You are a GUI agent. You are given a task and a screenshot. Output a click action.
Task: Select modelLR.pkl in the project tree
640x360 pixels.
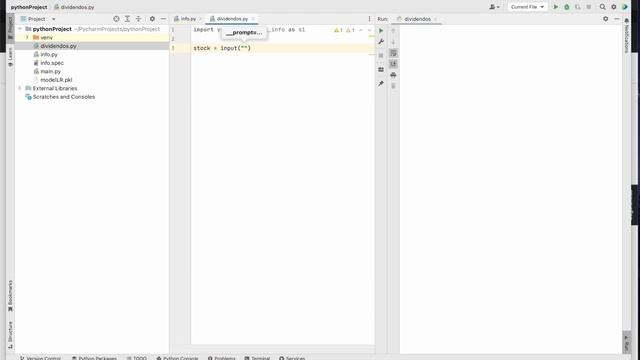coord(56,80)
